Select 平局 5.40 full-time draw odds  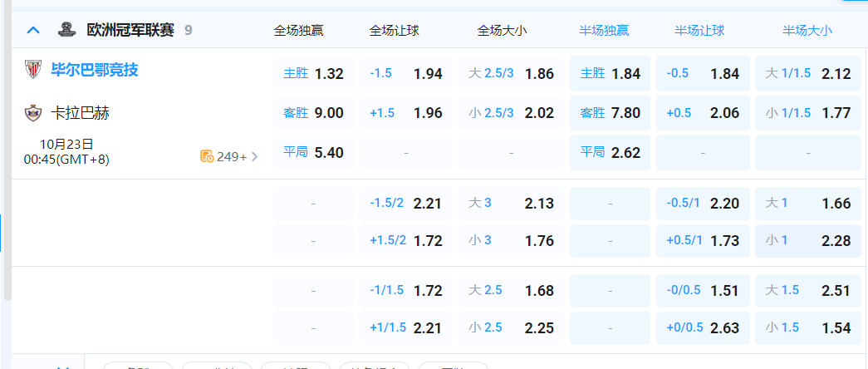click(x=313, y=153)
